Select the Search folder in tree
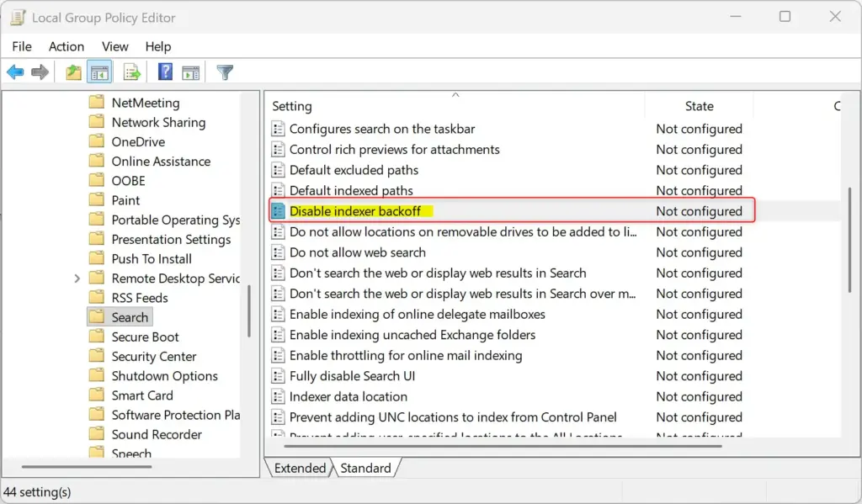 (130, 317)
